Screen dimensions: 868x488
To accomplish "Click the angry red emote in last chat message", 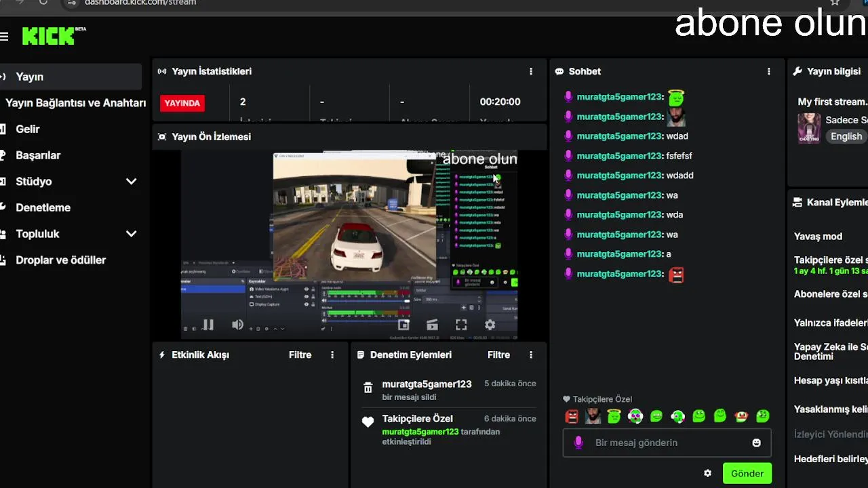I will [x=676, y=274].
